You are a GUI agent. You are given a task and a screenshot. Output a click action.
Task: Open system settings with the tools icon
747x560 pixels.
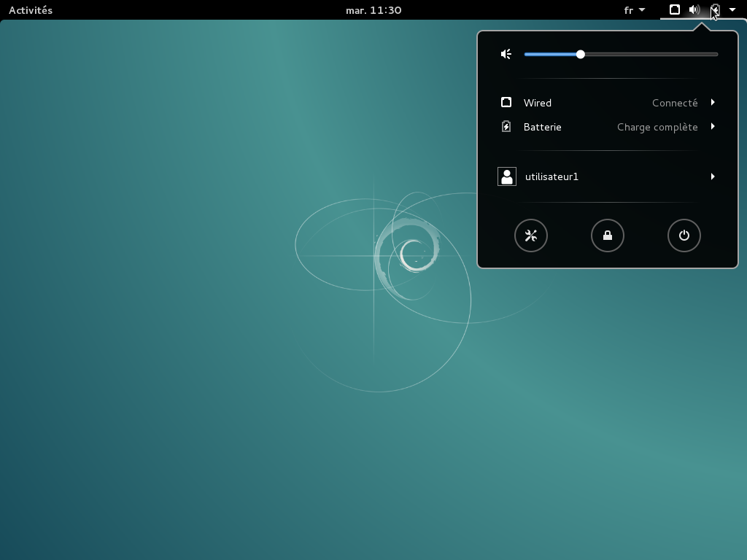pos(531,236)
